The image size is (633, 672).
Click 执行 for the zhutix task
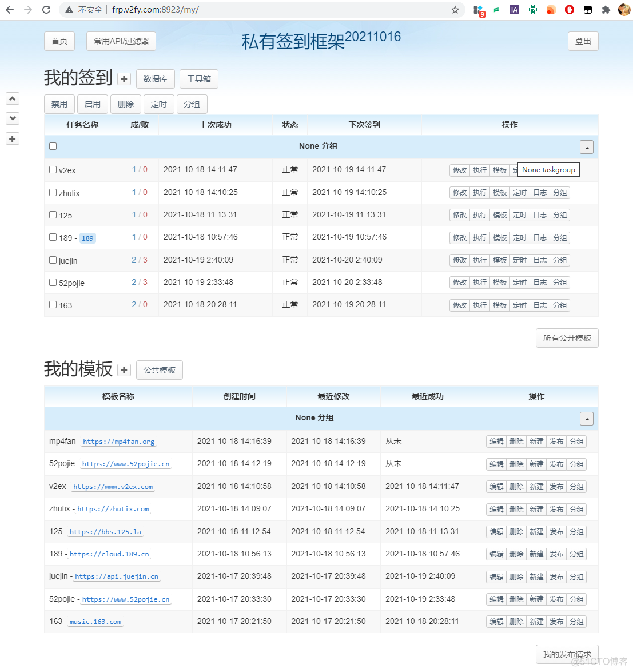pyautogui.click(x=480, y=193)
